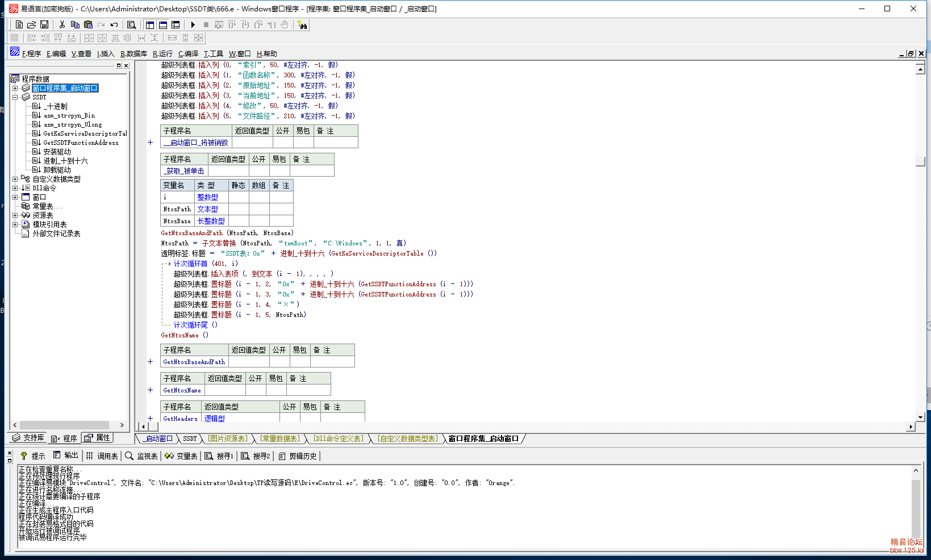Show the 调用表 tab
931x560 pixels.
pos(102,455)
